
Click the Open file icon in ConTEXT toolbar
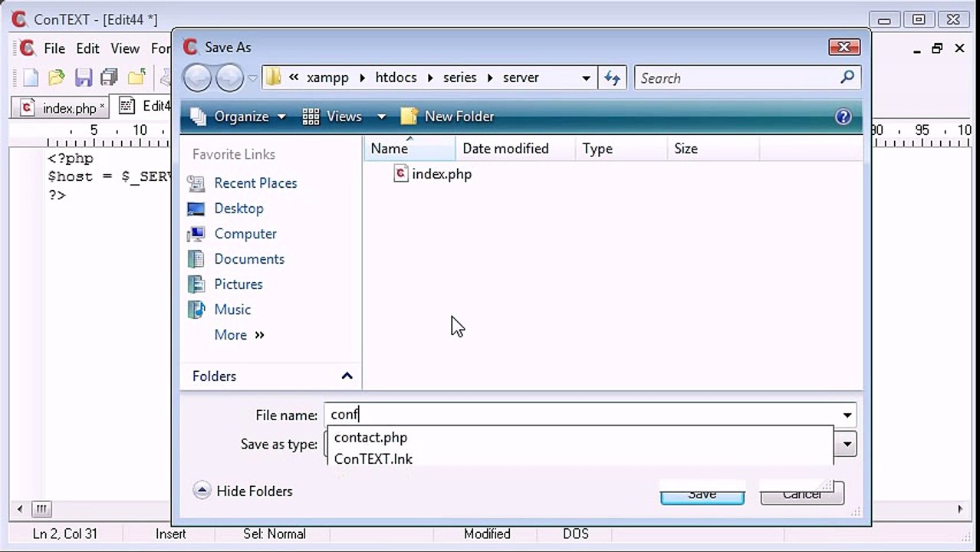[56, 77]
